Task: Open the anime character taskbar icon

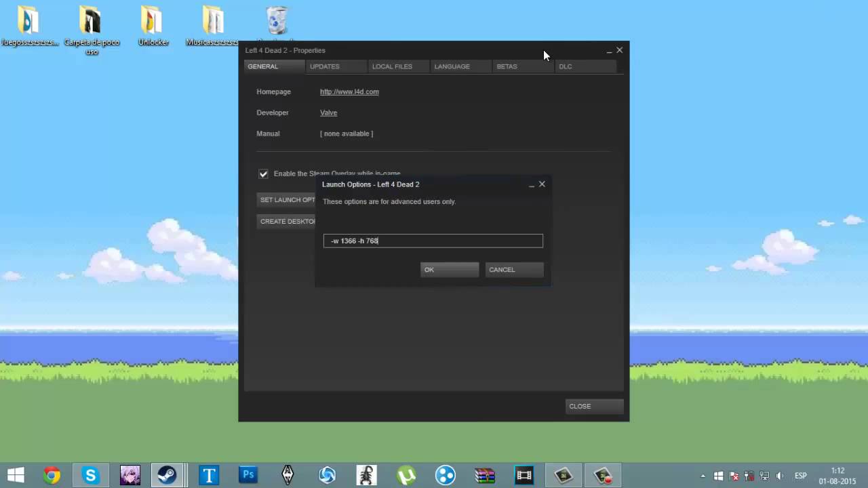Action: (130, 475)
